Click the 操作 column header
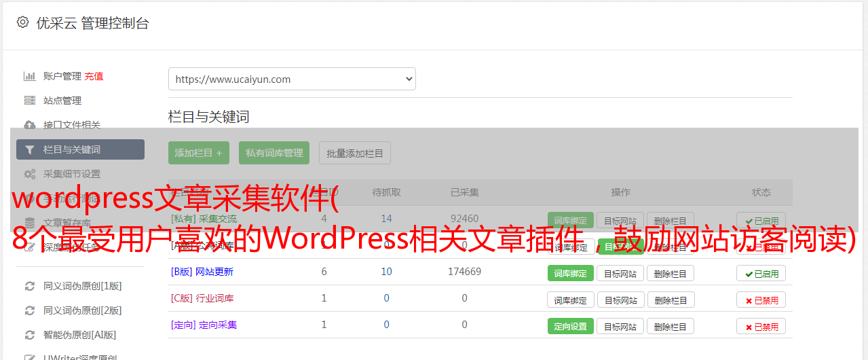The height and width of the screenshot is (360, 868). 620,192
